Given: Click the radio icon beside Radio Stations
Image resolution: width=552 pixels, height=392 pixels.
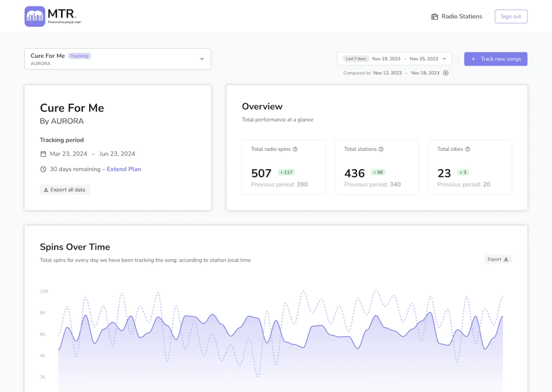Looking at the screenshot, I should tap(435, 16).
